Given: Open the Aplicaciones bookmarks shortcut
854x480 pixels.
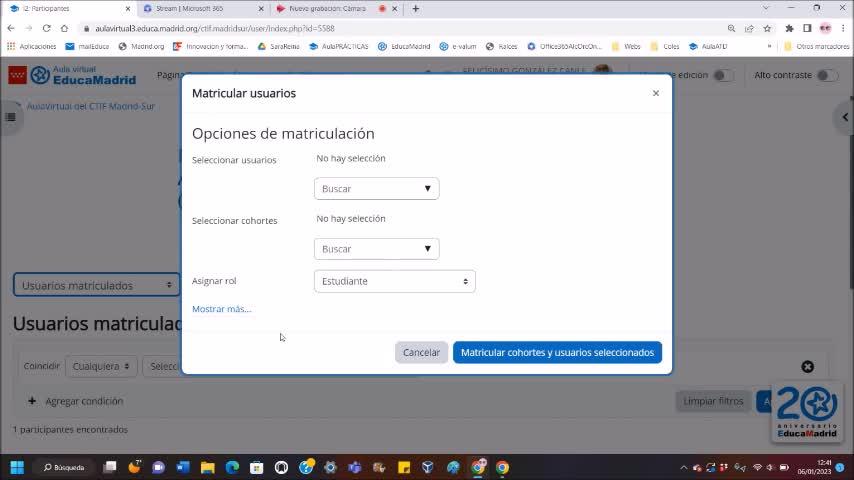Looking at the screenshot, I should click(32, 47).
